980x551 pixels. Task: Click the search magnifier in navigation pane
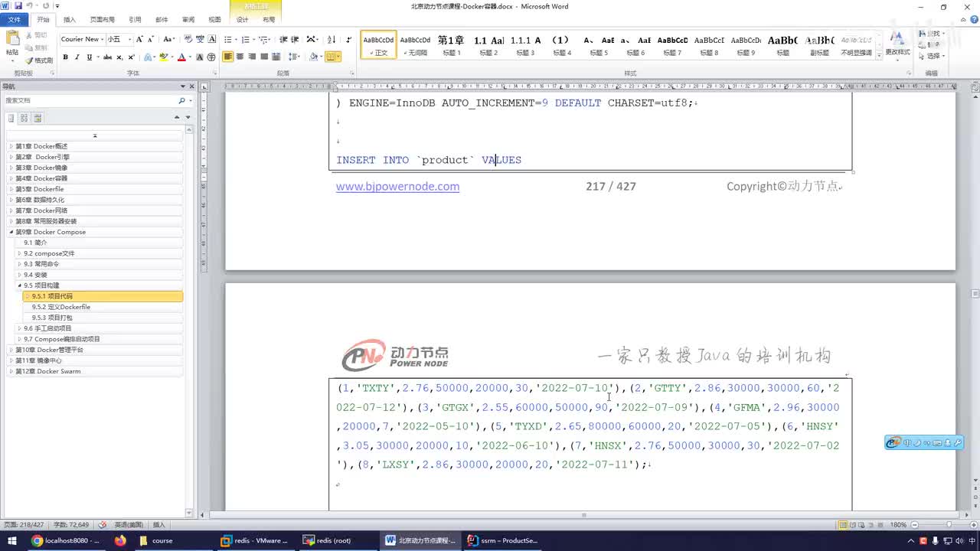click(182, 100)
